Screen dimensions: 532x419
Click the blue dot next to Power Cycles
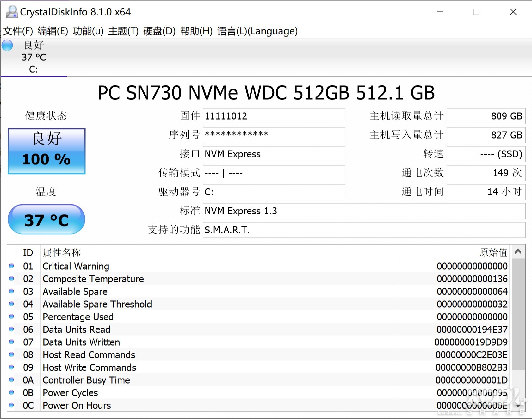point(11,392)
